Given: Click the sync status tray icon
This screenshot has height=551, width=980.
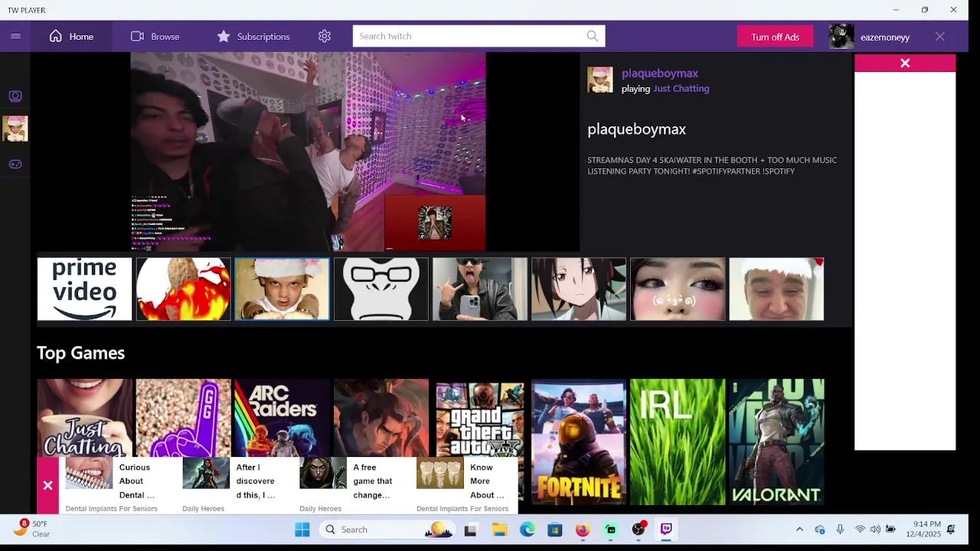Looking at the screenshot, I should pyautogui.click(x=820, y=530).
